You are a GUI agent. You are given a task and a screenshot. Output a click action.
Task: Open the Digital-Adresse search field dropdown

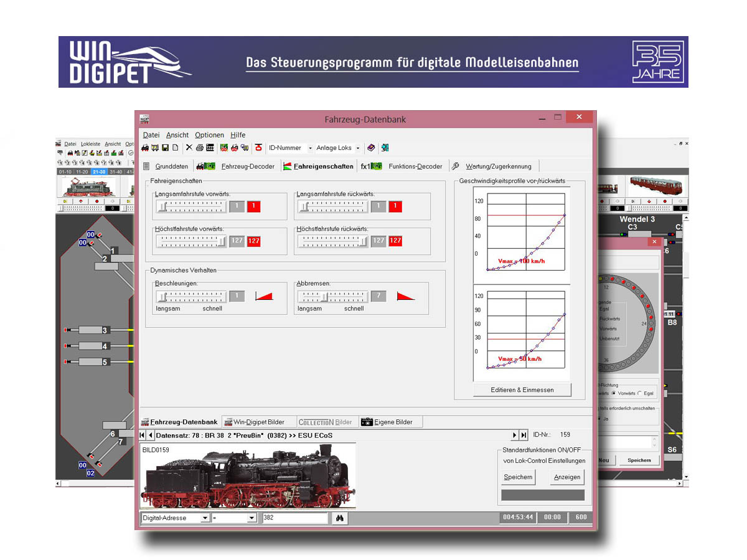[x=205, y=518]
